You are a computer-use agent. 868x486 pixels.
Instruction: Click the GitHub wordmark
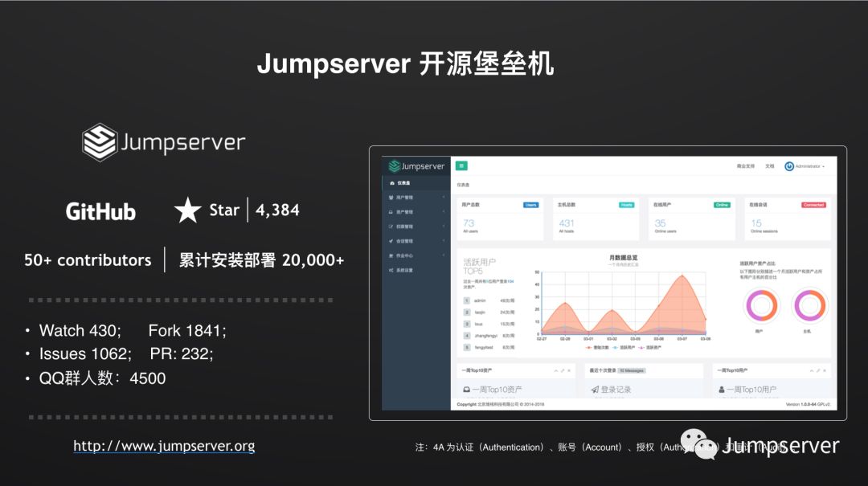point(100,211)
